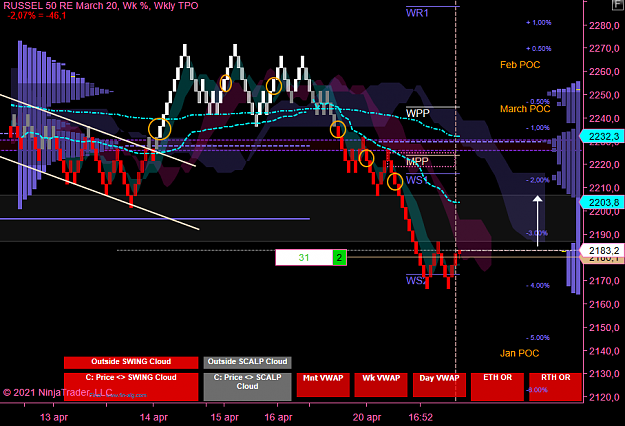Screen dimensions: 625x426
Task: Click the Jan POC label
Action: tap(519, 353)
